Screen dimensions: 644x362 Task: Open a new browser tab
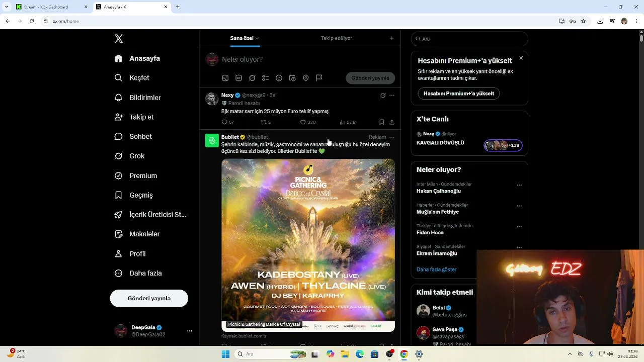pyautogui.click(x=178, y=7)
